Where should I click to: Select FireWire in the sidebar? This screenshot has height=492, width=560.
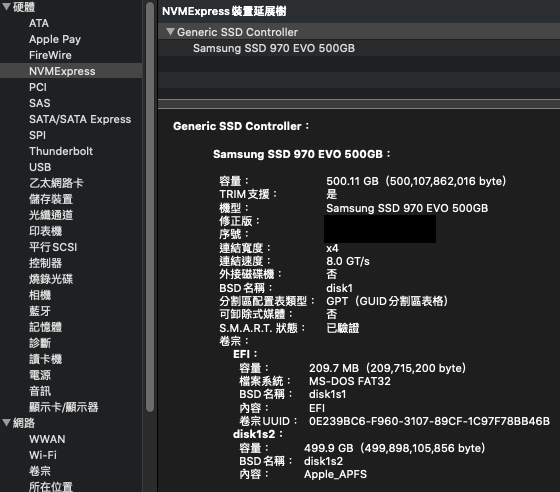(50, 55)
